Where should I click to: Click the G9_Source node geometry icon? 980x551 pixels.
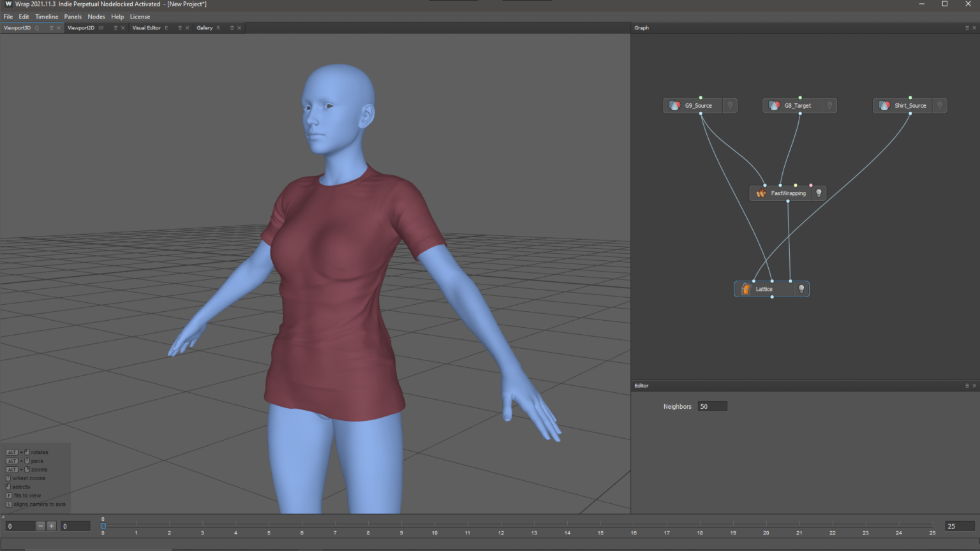pos(674,105)
